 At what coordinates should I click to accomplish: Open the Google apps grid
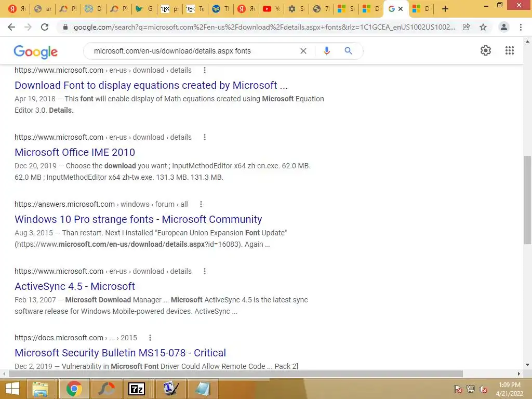tap(509, 50)
